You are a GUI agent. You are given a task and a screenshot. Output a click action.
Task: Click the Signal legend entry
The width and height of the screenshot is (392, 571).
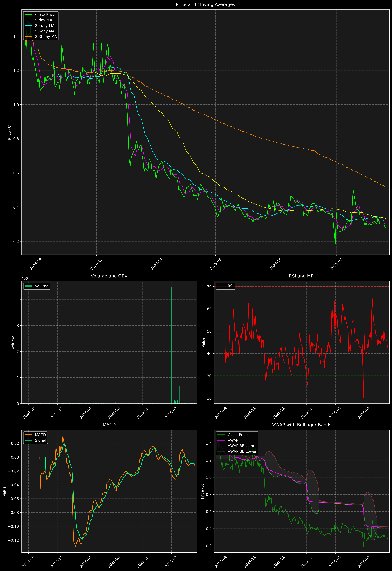tap(41, 440)
